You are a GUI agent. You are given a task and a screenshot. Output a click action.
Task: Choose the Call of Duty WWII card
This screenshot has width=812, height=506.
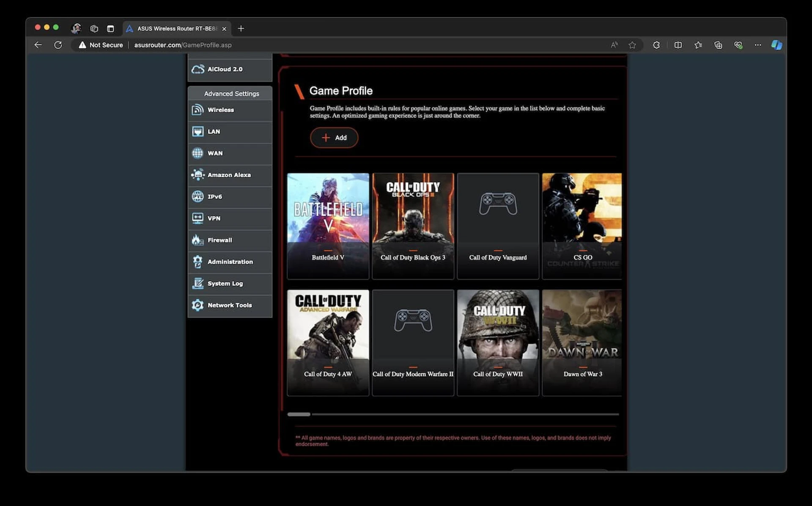pyautogui.click(x=498, y=343)
